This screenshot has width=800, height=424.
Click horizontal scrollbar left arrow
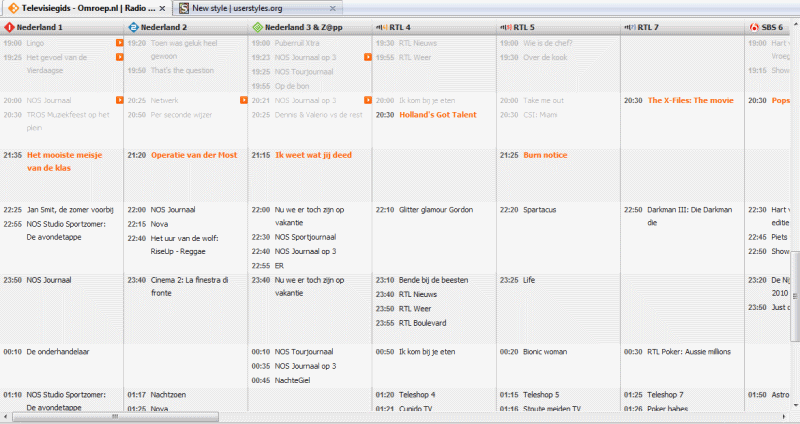(5, 417)
